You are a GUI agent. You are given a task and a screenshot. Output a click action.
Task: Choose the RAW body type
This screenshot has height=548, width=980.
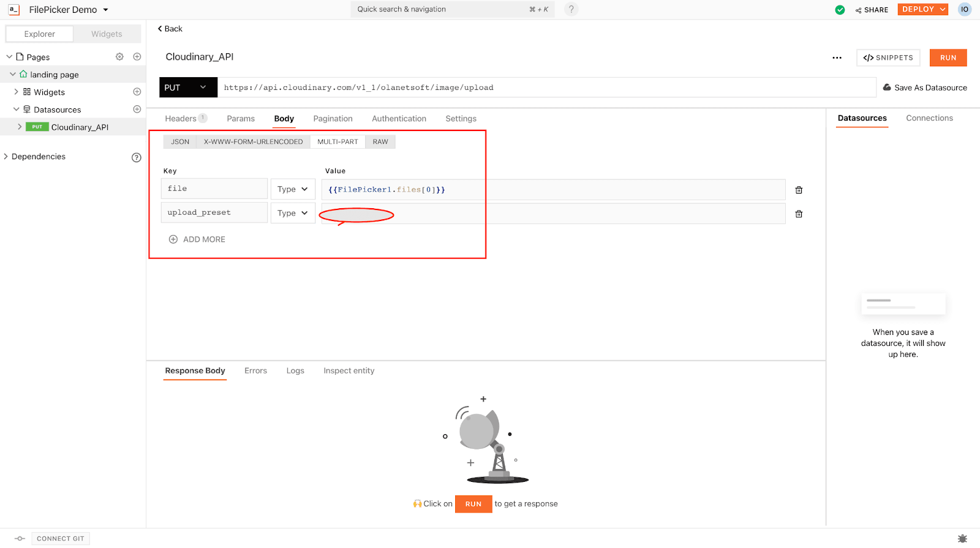[x=380, y=142]
